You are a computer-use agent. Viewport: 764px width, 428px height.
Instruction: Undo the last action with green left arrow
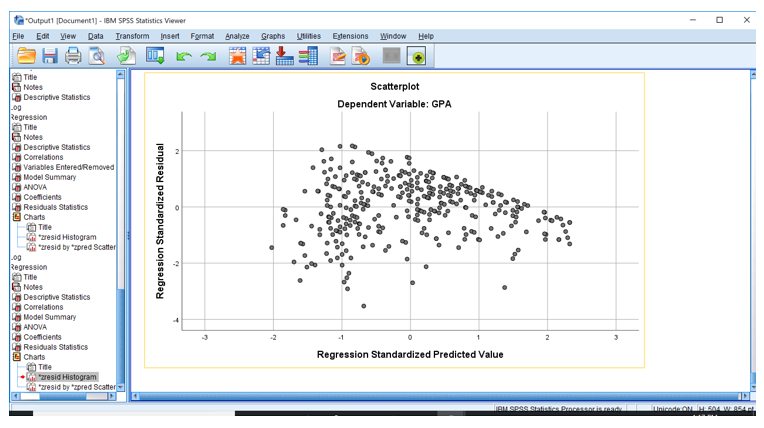184,57
